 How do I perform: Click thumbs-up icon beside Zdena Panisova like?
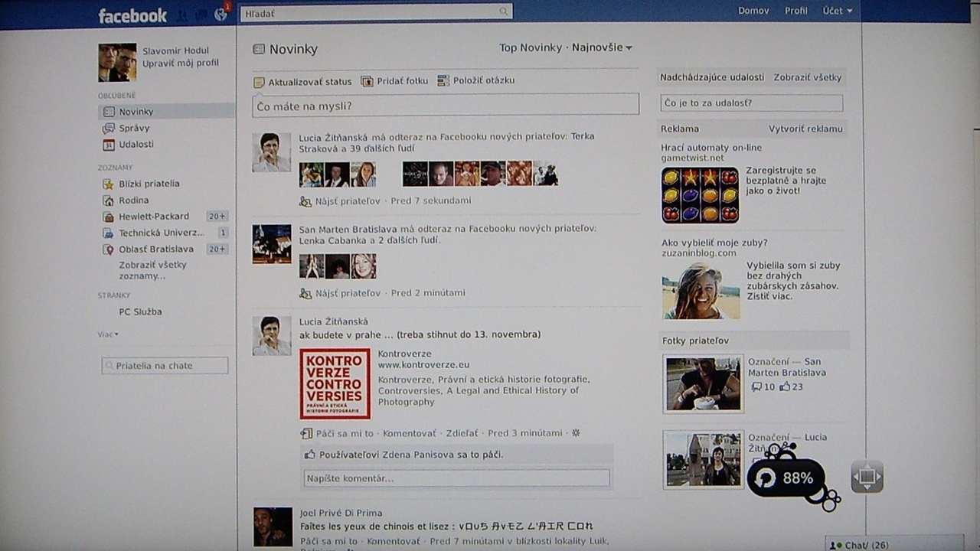(310, 455)
